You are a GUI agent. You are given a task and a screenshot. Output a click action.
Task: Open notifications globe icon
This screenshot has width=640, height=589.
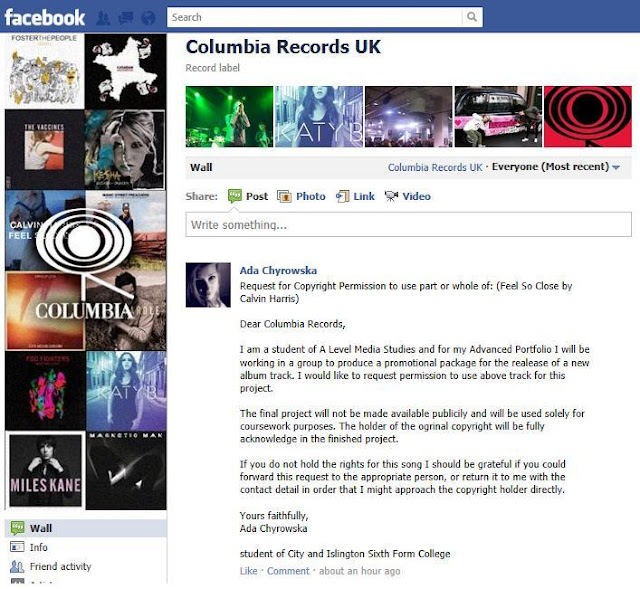click(148, 18)
